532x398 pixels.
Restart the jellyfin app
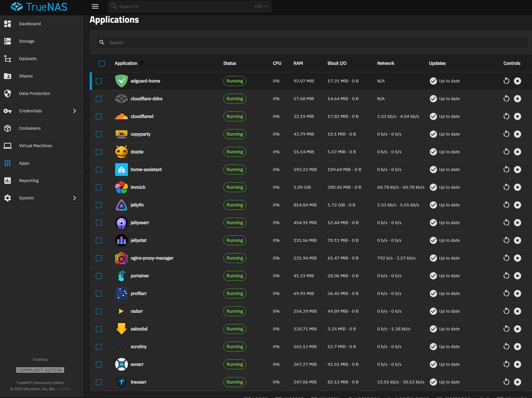506,205
